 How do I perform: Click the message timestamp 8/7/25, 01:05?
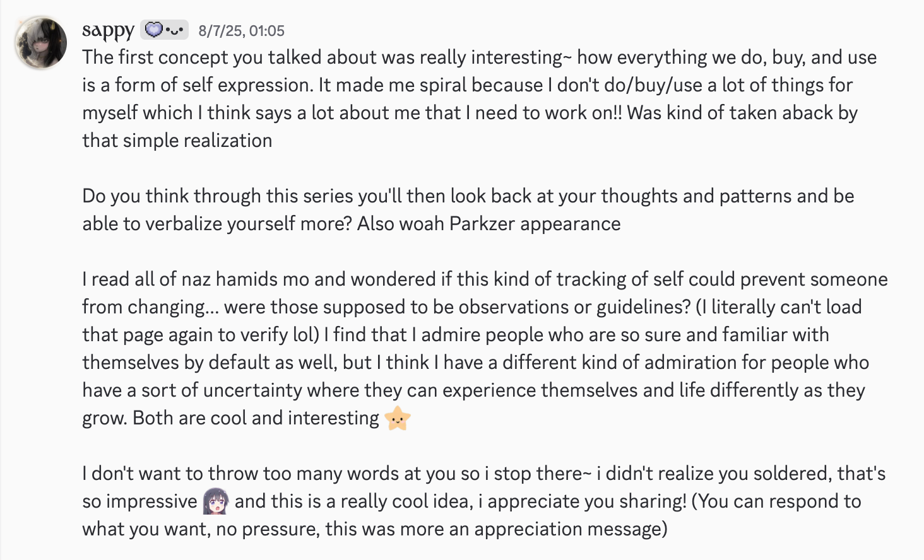pos(241,31)
